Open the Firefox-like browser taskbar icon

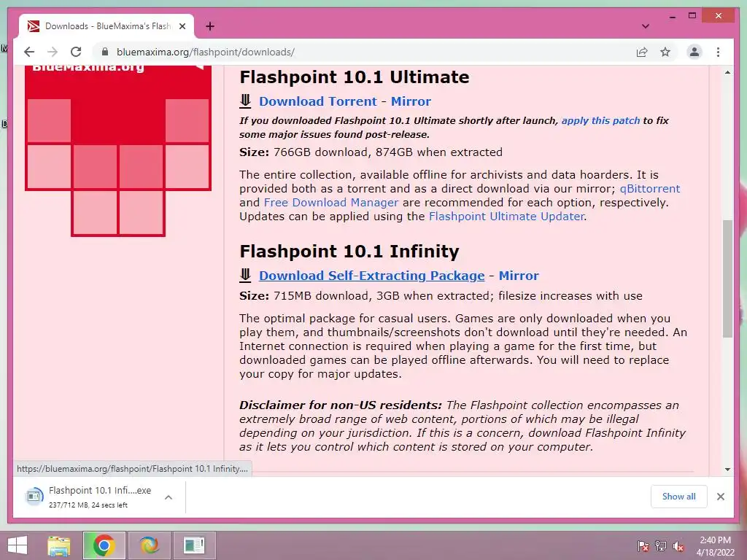(149, 545)
